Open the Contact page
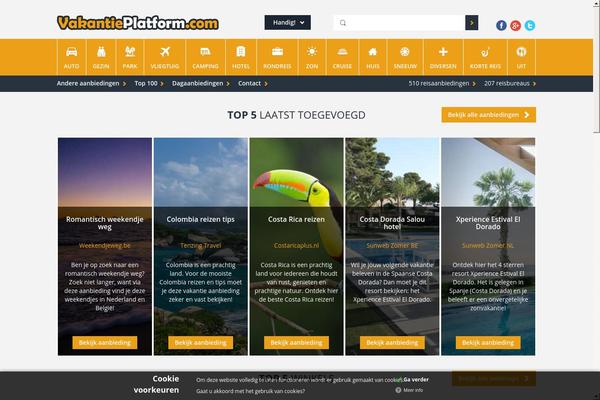This screenshot has height=400, width=600. pos(253,83)
